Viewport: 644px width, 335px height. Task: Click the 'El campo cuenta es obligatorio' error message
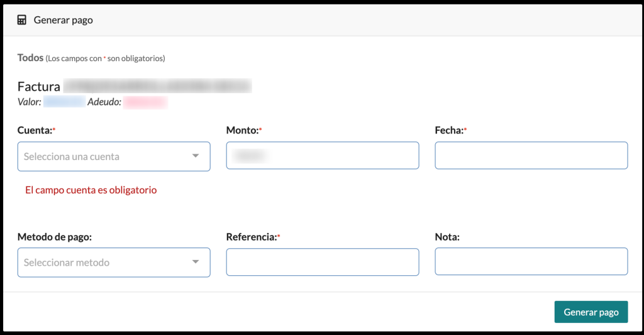(91, 190)
